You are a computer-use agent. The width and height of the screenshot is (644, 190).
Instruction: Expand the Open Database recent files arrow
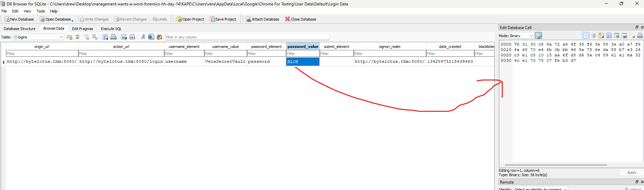pyautogui.click(x=72, y=20)
